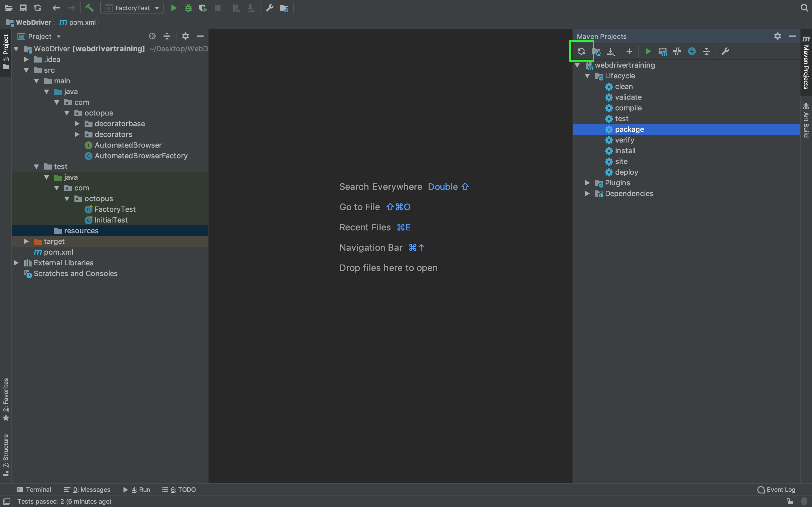Viewport: 812px width, 507px height.
Task: Click Scroll from Source crosshair icon
Action: (152, 36)
